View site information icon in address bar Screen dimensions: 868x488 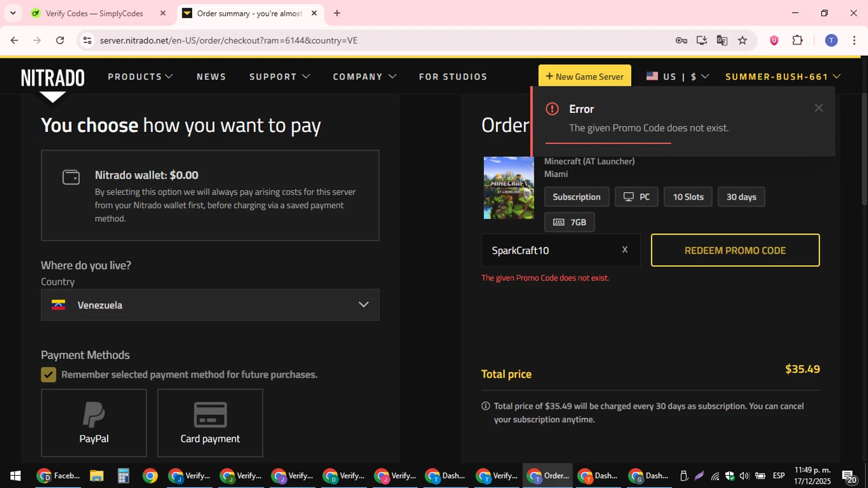pos(87,40)
